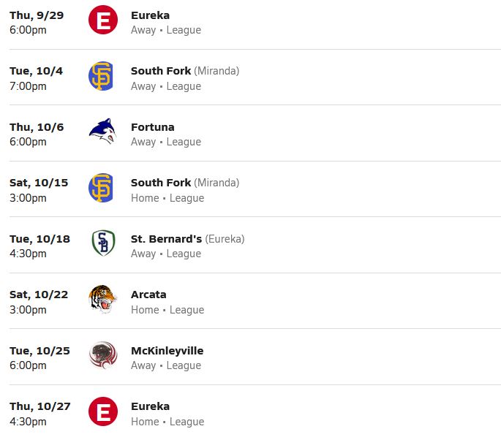Viewport: 501px width, 448px height.
Task: Open the Arcata team link
Action: coord(148,295)
